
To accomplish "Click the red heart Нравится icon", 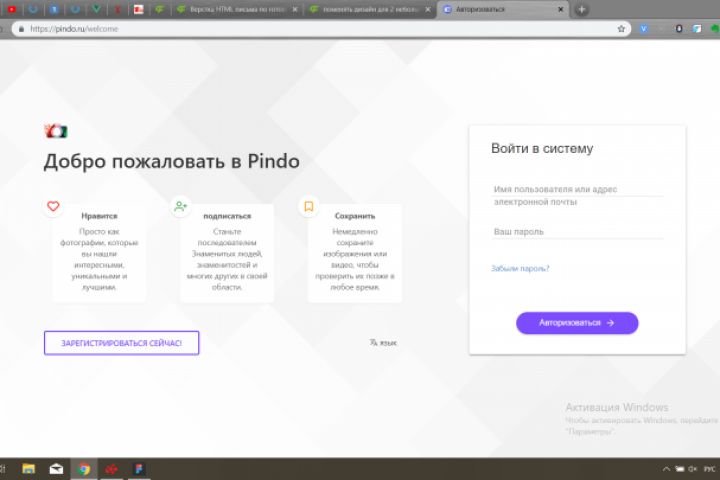I will 53,206.
